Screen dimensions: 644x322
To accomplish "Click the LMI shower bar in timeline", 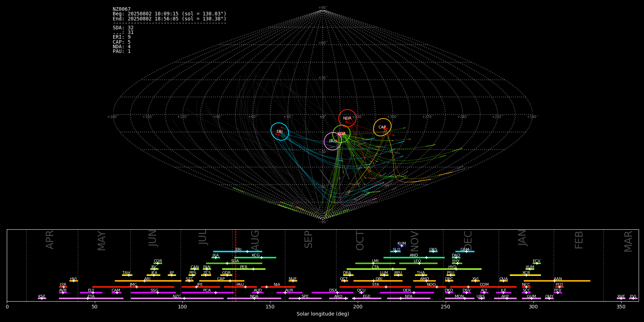I will (x=375, y=263).
